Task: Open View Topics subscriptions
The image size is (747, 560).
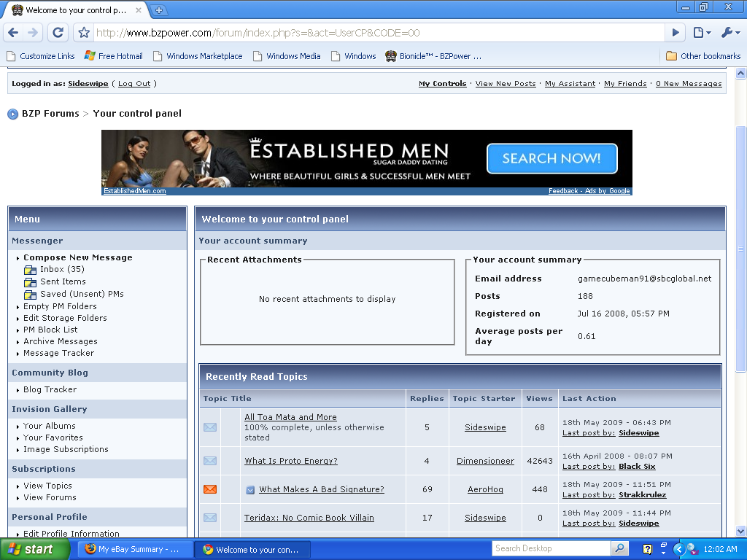Action: [x=47, y=486]
